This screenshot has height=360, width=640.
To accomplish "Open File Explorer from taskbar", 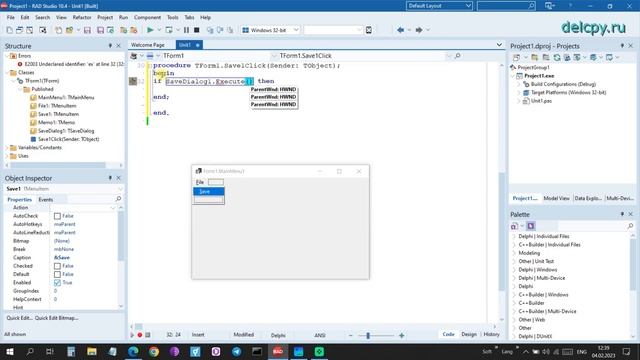I will (91, 351).
